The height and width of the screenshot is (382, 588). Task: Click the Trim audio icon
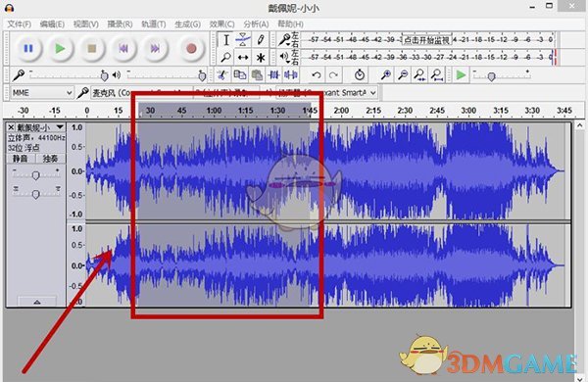(x=273, y=75)
